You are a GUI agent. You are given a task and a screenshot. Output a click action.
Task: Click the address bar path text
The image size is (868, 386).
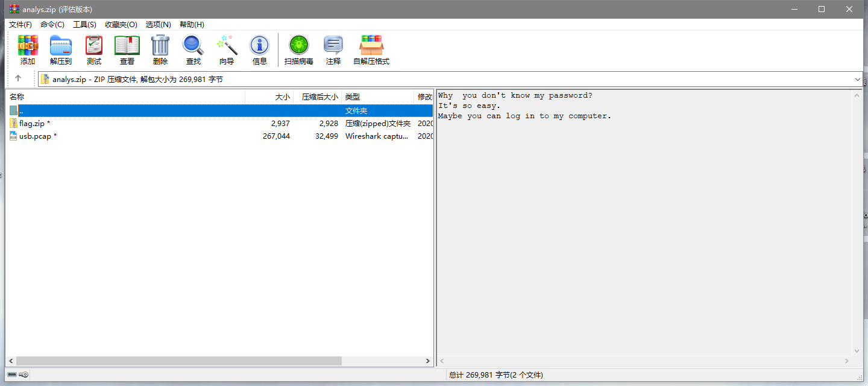click(x=137, y=79)
